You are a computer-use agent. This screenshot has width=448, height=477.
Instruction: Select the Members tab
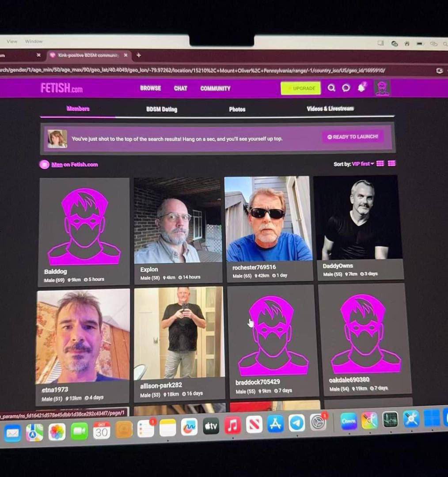click(x=78, y=109)
